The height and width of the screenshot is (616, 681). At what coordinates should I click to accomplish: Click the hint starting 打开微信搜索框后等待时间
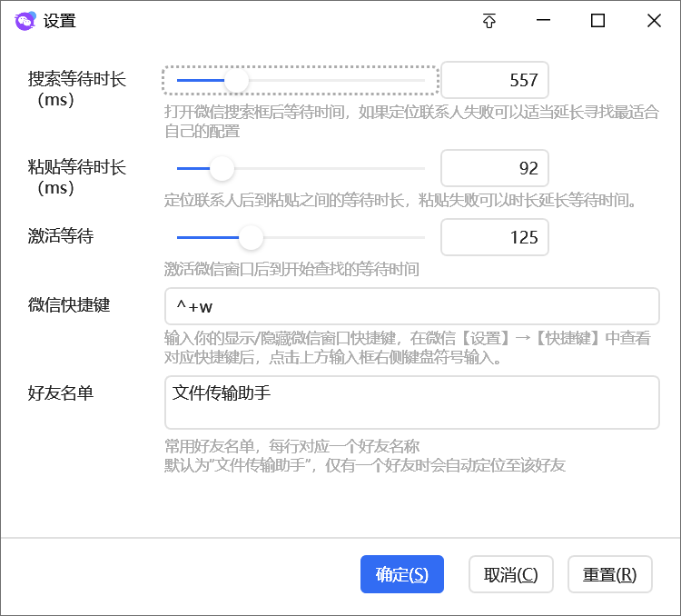(x=411, y=121)
